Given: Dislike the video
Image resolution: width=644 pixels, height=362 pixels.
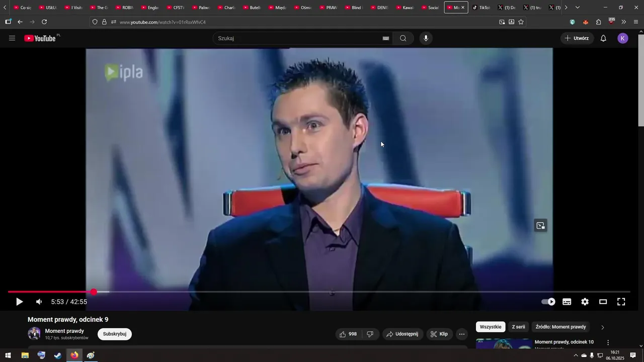Looking at the screenshot, I should coord(370,334).
